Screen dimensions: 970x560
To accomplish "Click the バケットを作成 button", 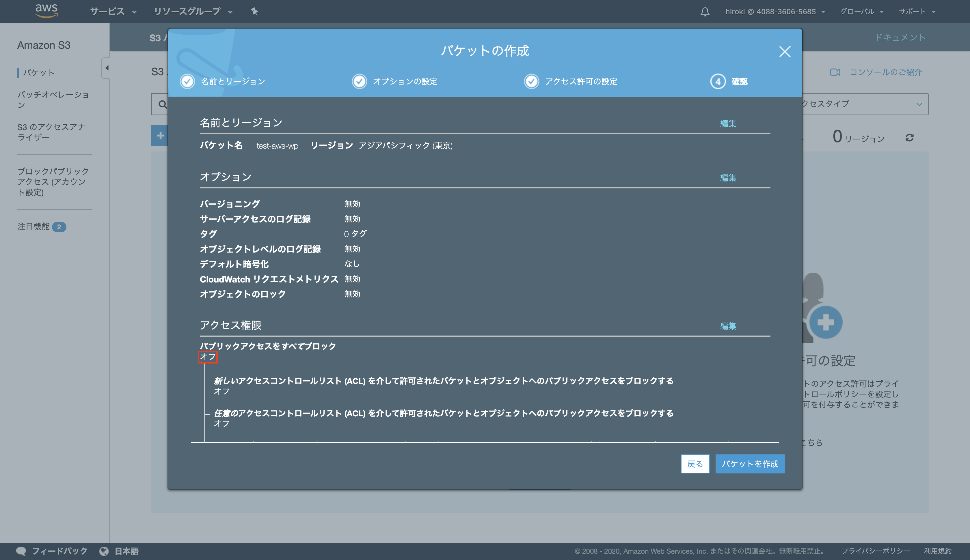I will pos(749,464).
